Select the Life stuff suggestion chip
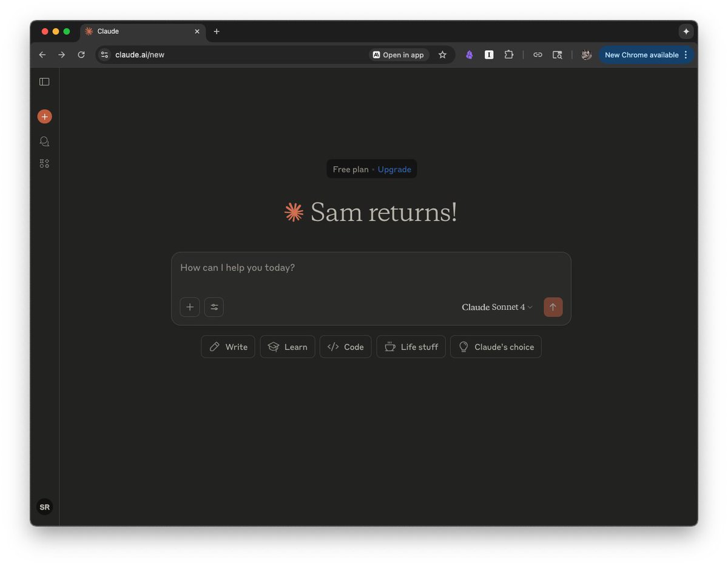 click(x=411, y=347)
